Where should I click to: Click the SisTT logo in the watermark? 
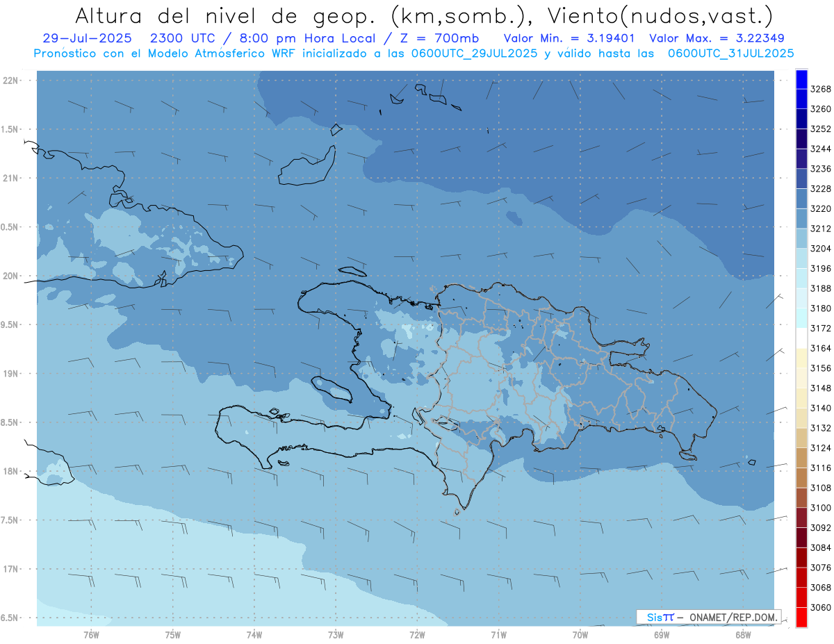pyautogui.click(x=660, y=617)
